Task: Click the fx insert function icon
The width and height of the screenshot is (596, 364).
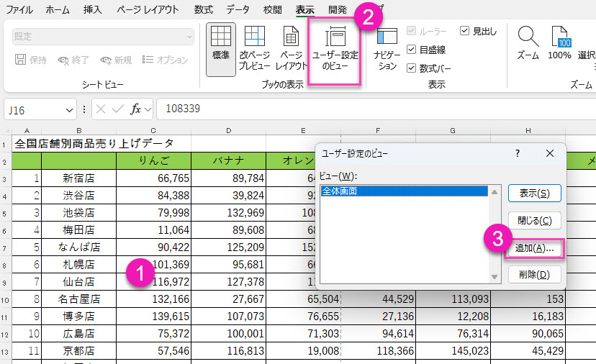Action: pos(135,109)
